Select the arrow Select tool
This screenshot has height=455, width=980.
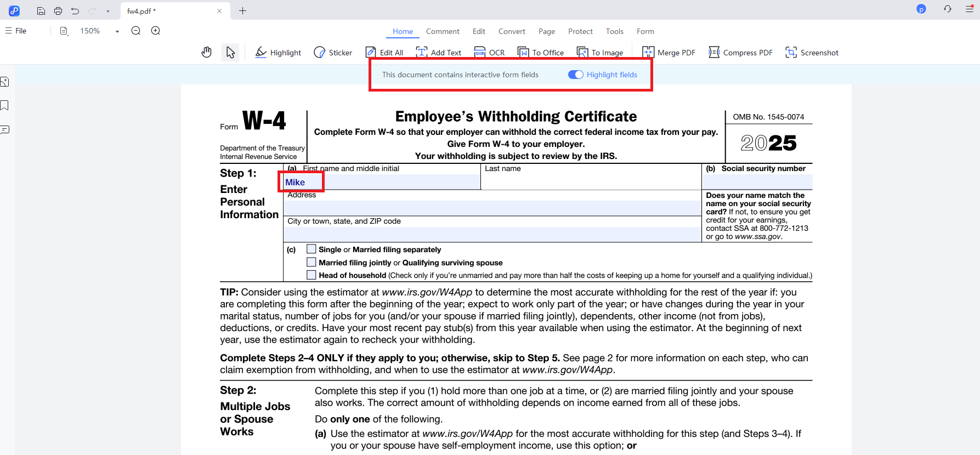tap(230, 53)
